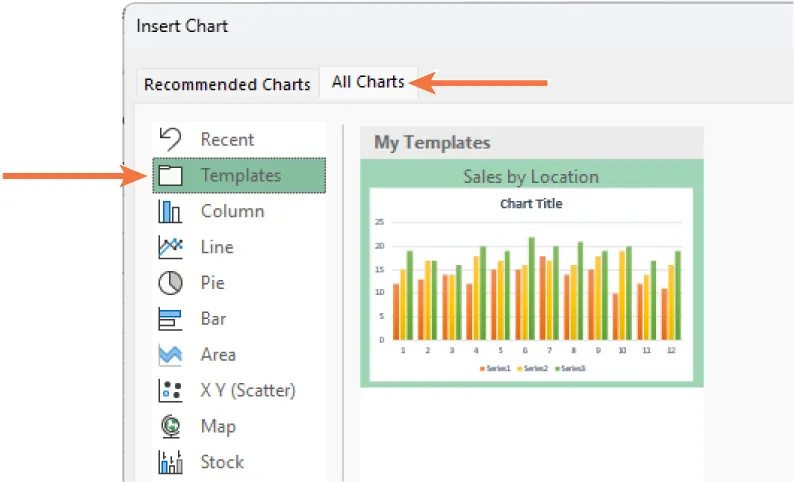
Task: Switch to the Recommended Charts tab
Action: (227, 84)
